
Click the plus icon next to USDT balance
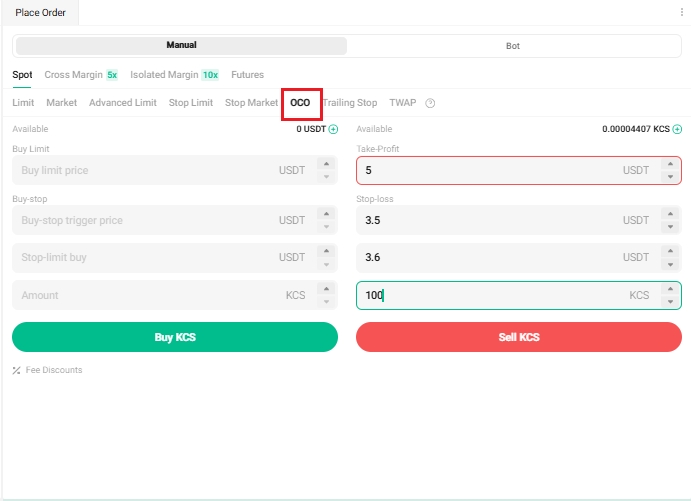pos(334,129)
